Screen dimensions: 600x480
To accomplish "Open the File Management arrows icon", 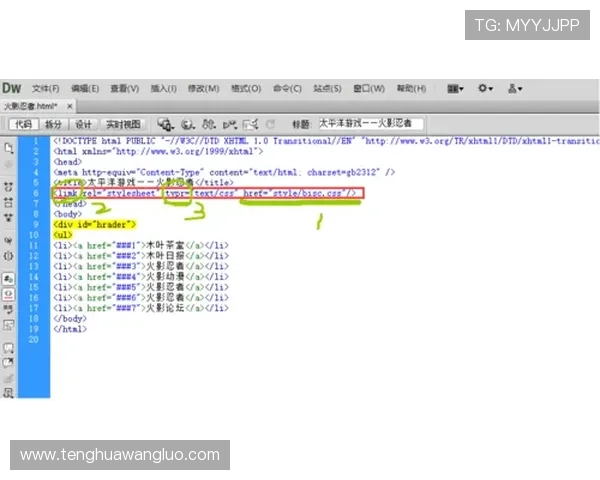I will [x=209, y=124].
